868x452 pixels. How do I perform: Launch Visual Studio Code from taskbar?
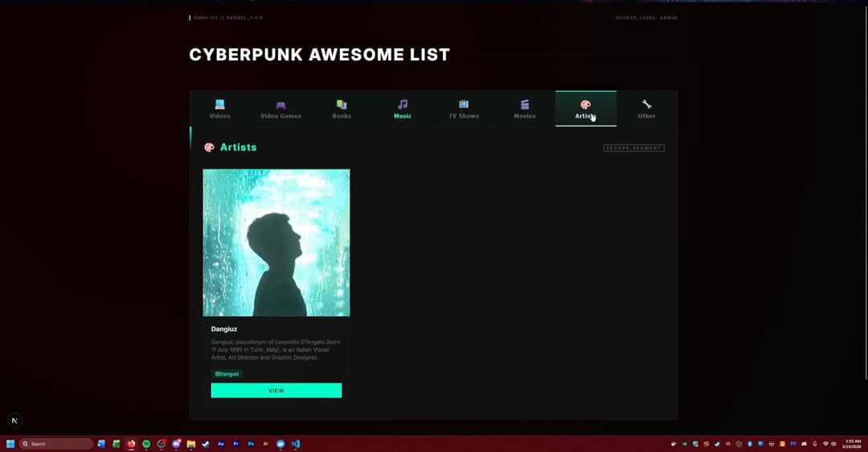tap(296, 444)
